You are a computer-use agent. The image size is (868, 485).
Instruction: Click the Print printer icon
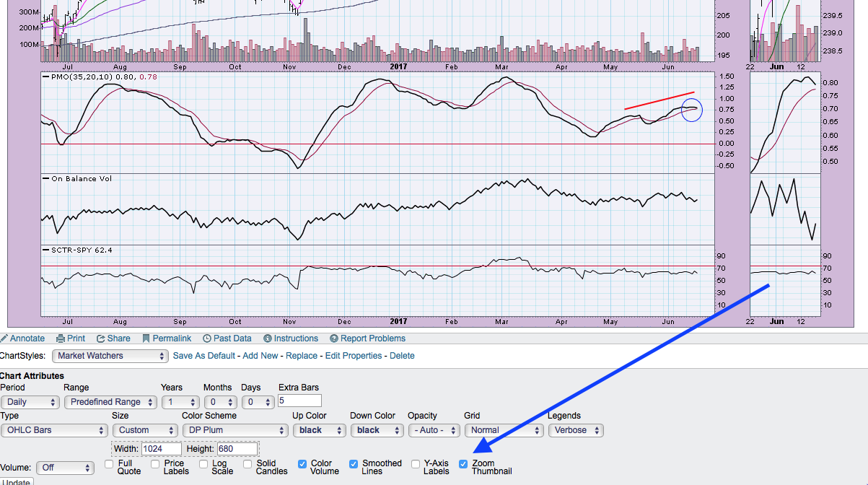(61, 338)
